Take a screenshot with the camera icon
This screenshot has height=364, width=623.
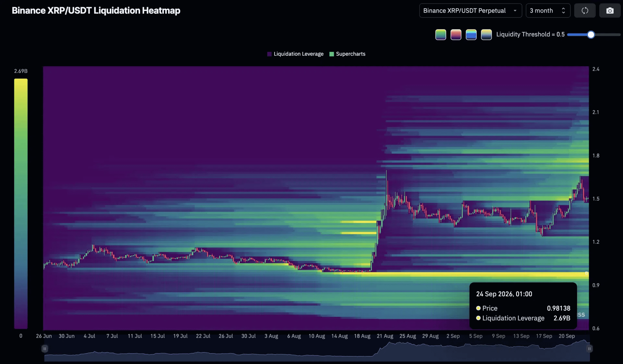point(610,11)
